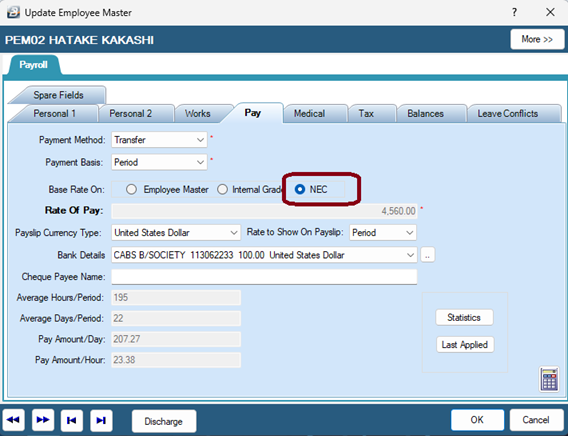Jump to the first employee record
The height and width of the screenshot is (436, 568).
72,420
